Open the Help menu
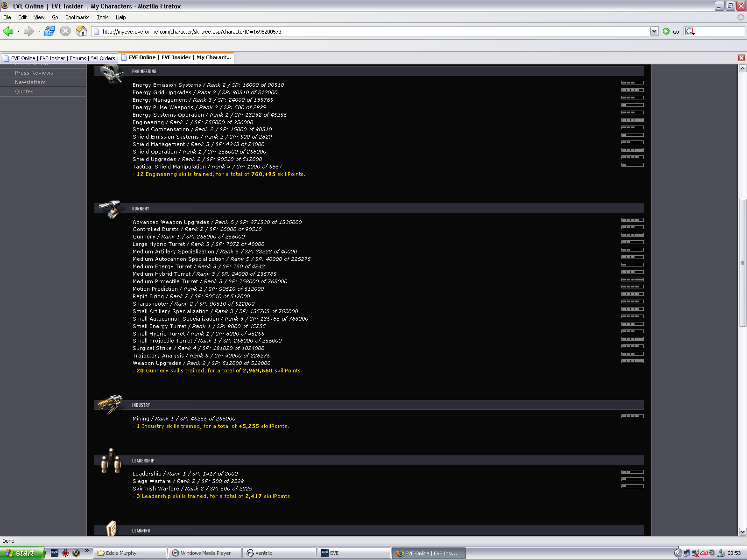747x560 pixels. pyautogui.click(x=121, y=17)
